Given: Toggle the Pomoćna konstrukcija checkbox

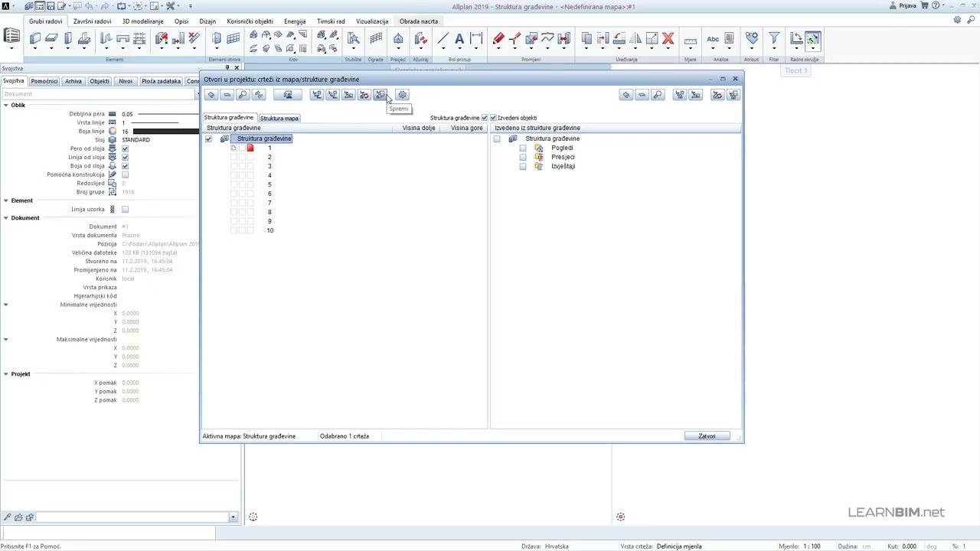Looking at the screenshot, I should [125, 174].
